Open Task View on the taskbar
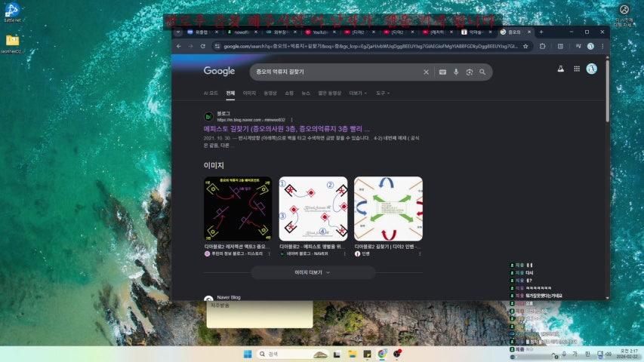Screen dimensions: 644x362 [x=337, y=354]
